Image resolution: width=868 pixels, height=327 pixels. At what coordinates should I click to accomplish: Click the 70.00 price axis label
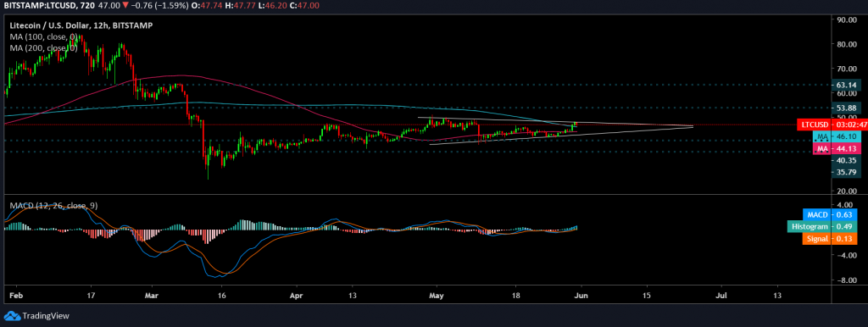pyautogui.click(x=846, y=69)
